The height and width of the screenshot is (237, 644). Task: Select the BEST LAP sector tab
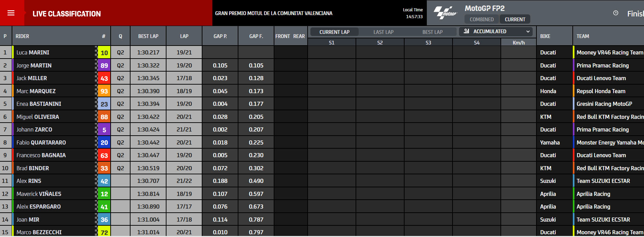pos(432,32)
